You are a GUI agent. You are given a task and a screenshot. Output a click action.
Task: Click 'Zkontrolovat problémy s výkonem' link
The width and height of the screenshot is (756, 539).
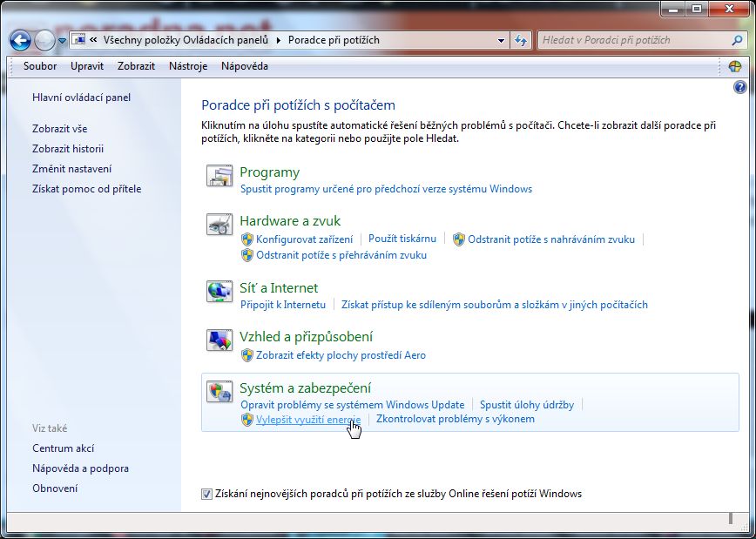click(456, 419)
